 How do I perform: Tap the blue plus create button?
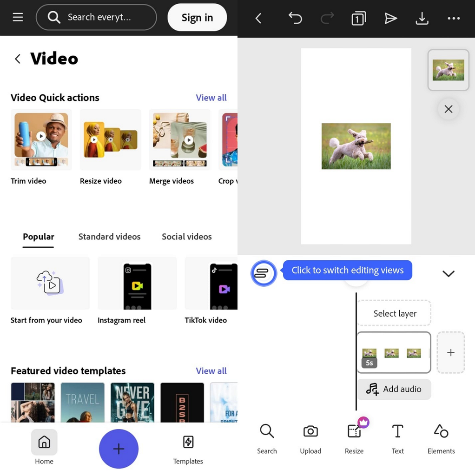119,449
